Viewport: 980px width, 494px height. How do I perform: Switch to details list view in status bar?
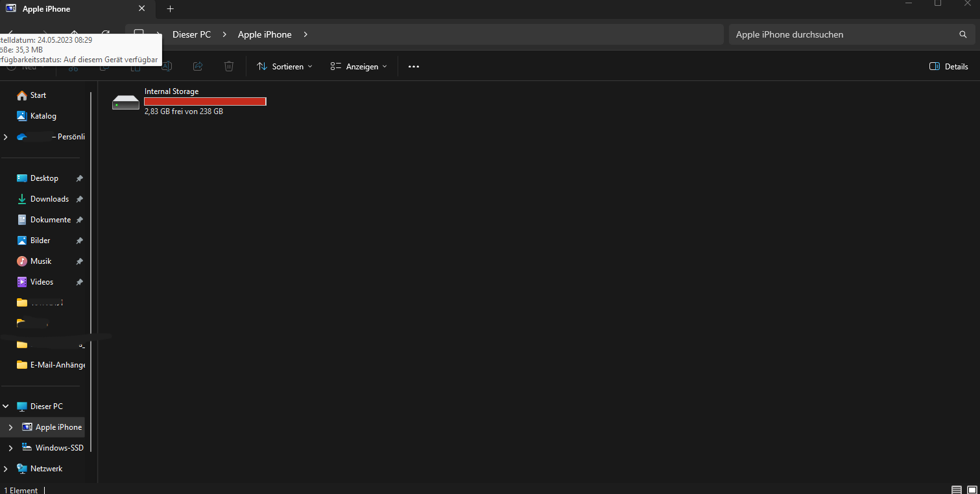[957, 489]
